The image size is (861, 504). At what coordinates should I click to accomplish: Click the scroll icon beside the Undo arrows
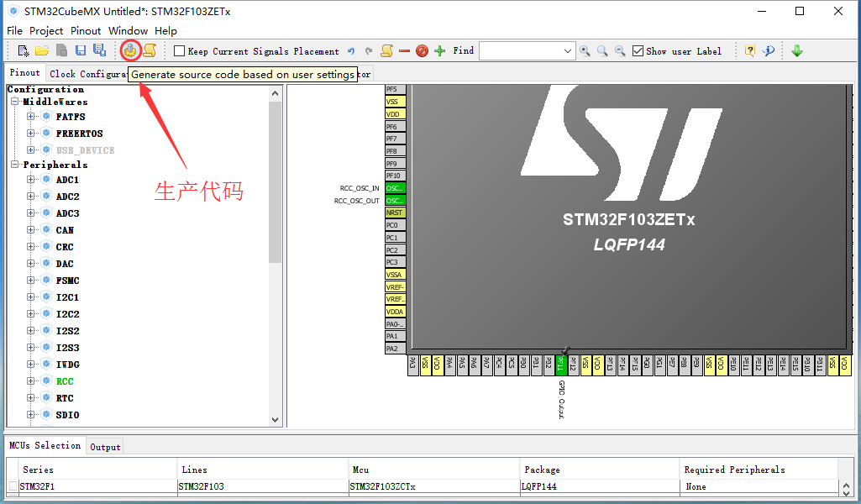[x=386, y=51]
